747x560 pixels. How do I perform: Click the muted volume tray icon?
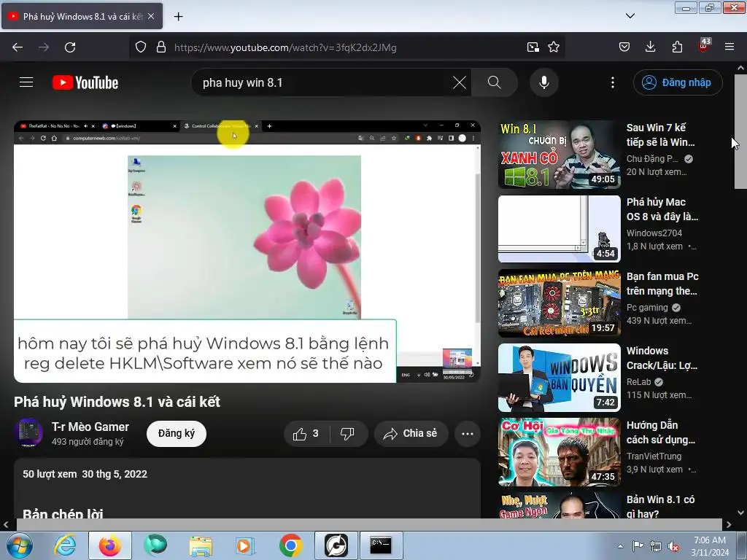tap(673, 546)
